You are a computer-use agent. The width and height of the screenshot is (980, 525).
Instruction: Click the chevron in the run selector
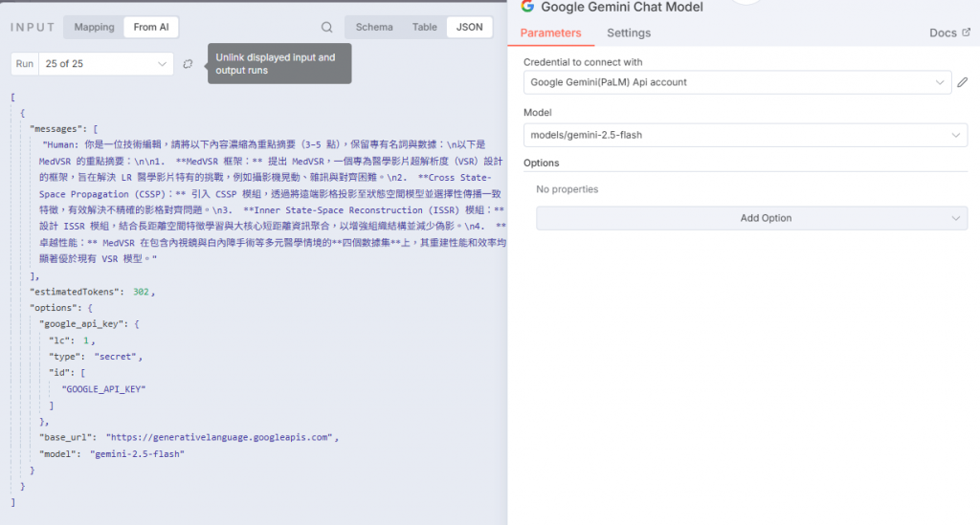point(162,64)
